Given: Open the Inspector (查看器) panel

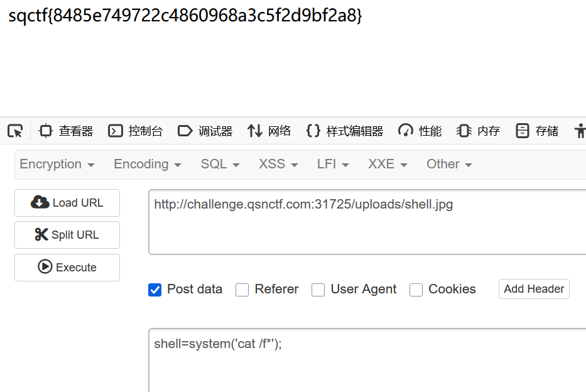Looking at the screenshot, I should point(66,131).
